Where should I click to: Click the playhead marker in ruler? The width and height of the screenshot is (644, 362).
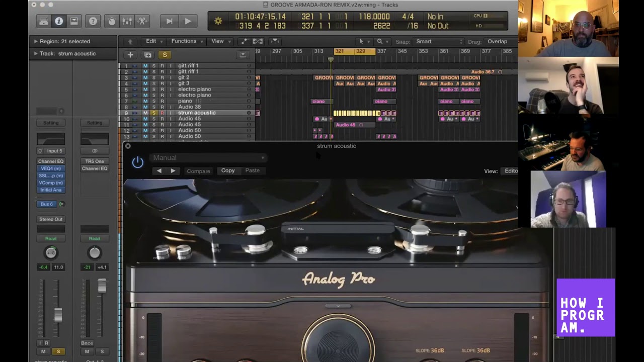point(331,60)
